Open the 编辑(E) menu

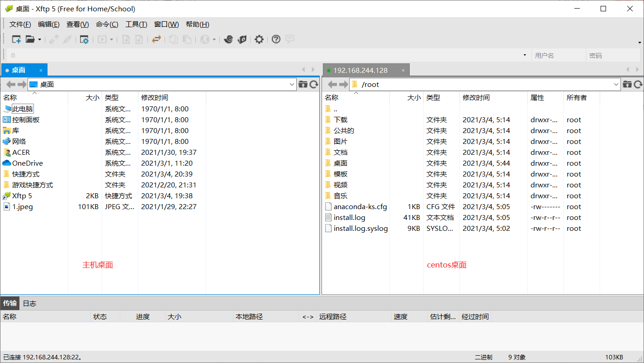point(49,24)
